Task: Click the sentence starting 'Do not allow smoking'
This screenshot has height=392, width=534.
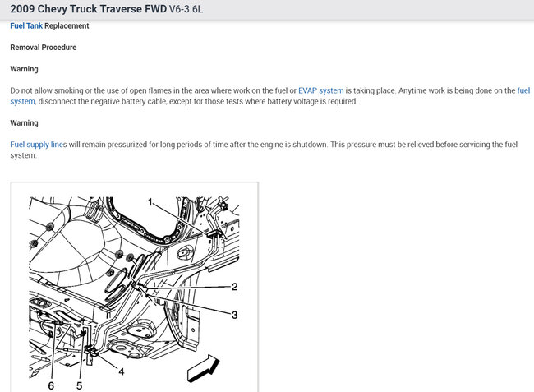Action: [x=270, y=96]
